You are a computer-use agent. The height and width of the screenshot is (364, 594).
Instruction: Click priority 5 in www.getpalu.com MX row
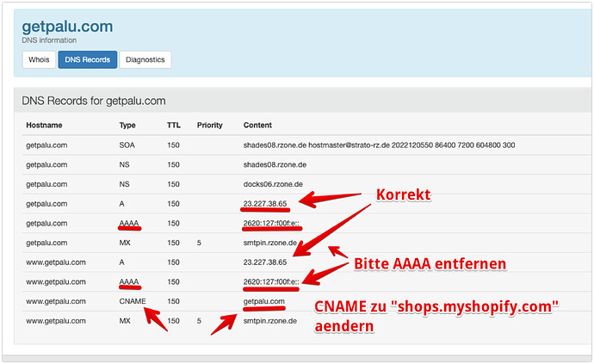point(199,321)
